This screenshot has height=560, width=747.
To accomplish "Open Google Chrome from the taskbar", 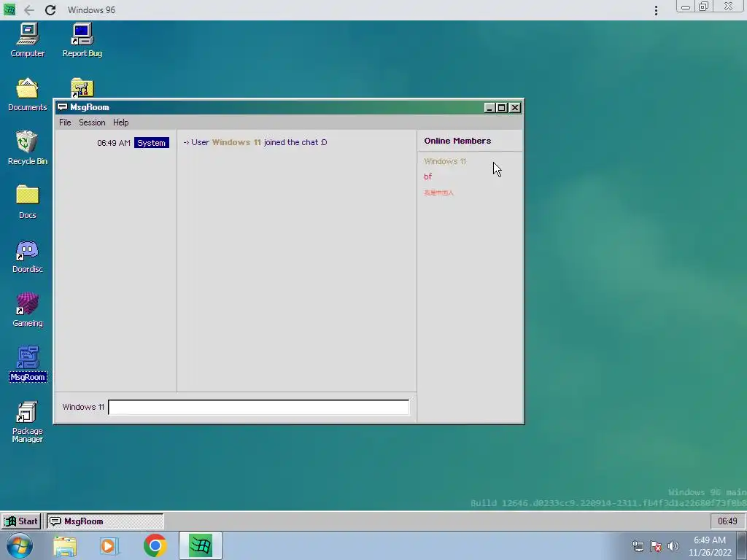I will 155,545.
